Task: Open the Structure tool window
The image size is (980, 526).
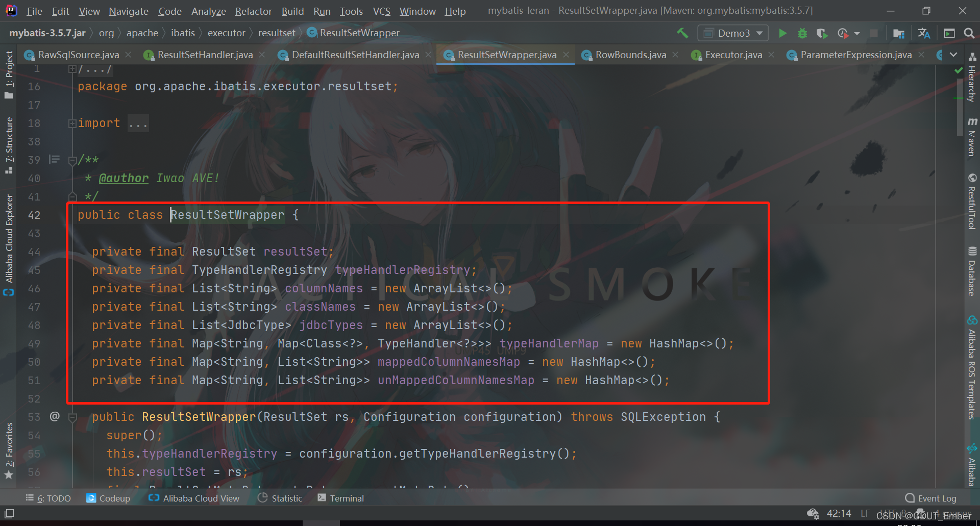Action: pos(9,145)
